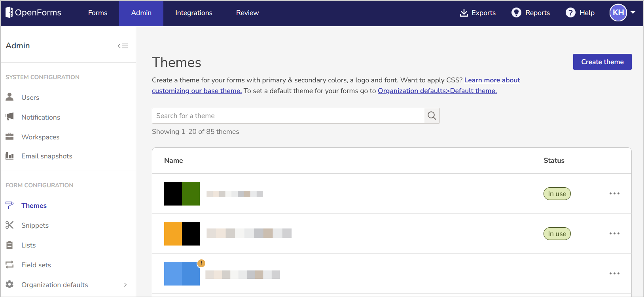Click the Create theme button
The height and width of the screenshot is (297, 644).
coord(602,62)
